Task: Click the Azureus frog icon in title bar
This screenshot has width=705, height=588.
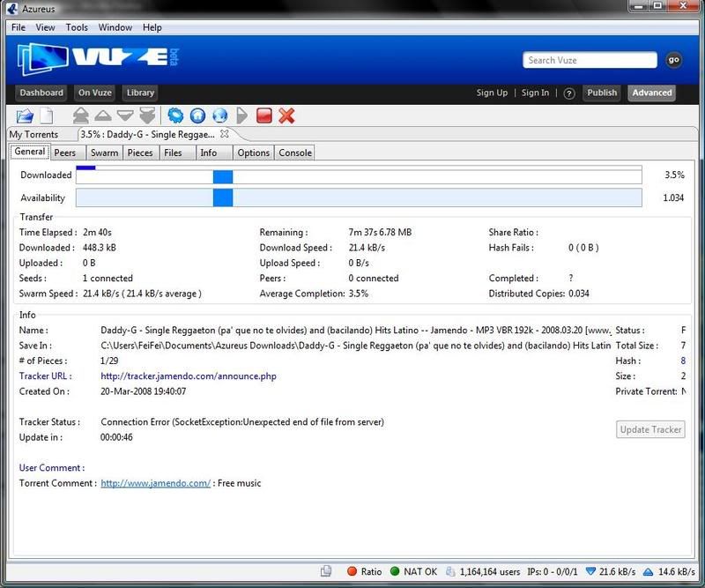Action: [12, 8]
